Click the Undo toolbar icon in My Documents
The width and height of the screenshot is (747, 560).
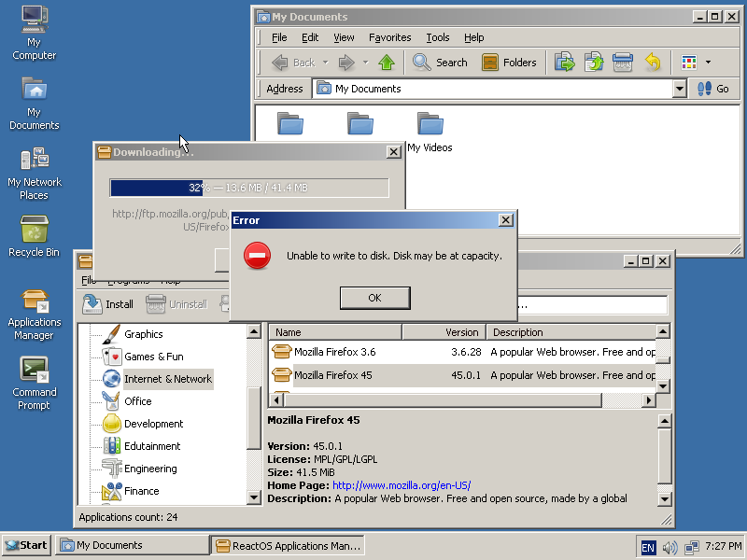pyautogui.click(x=653, y=63)
